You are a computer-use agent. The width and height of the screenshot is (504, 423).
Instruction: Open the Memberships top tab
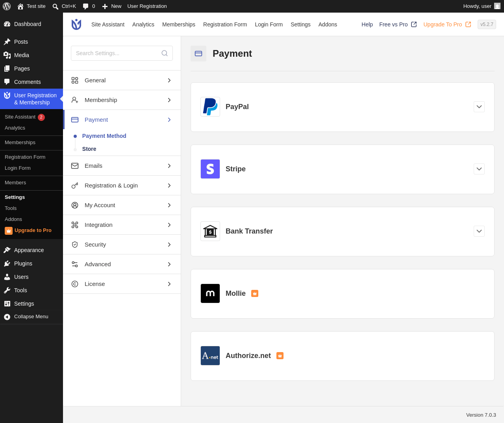click(179, 24)
